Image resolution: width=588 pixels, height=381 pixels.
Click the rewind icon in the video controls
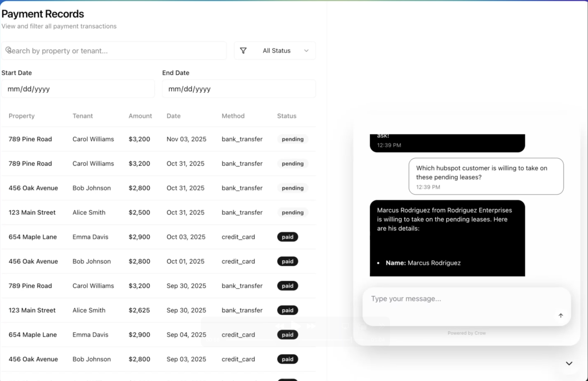click(x=280, y=326)
